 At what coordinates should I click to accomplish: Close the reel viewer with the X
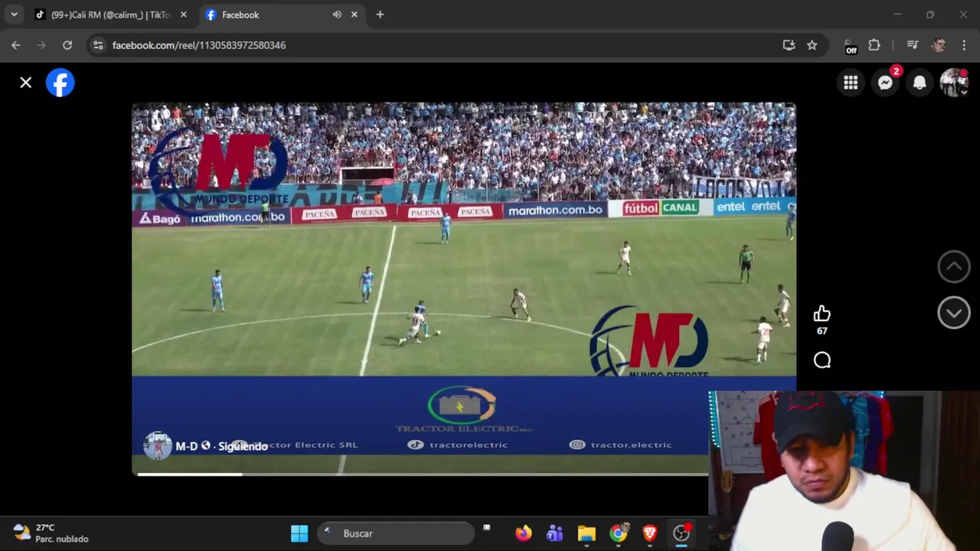click(26, 83)
